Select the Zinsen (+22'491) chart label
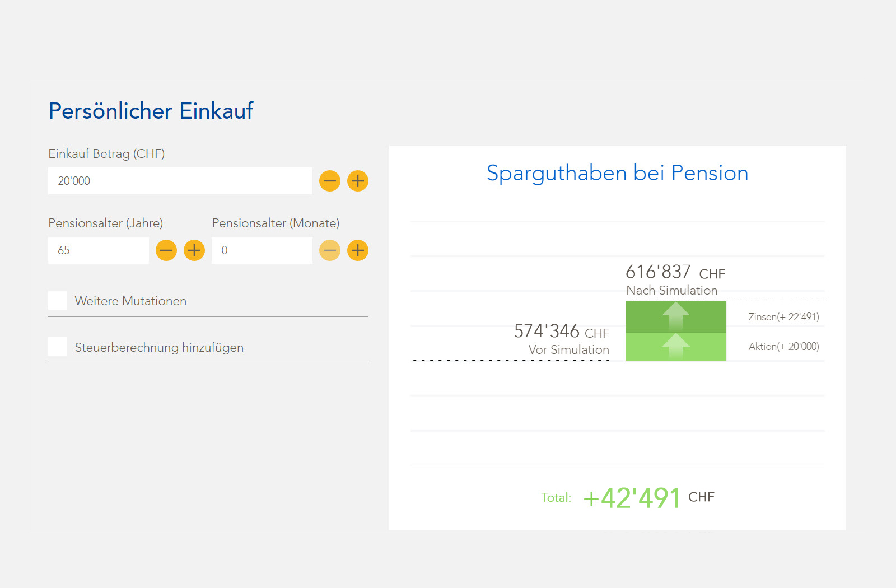 coord(784,317)
